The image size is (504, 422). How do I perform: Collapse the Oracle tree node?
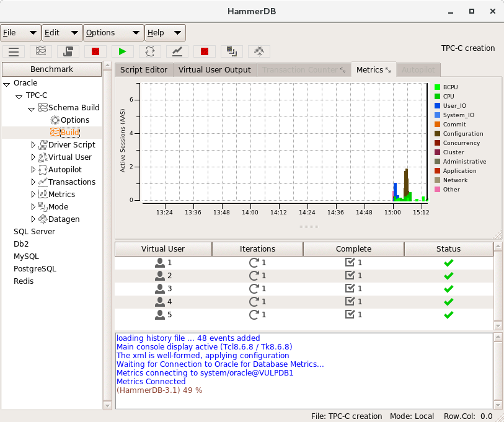6,84
